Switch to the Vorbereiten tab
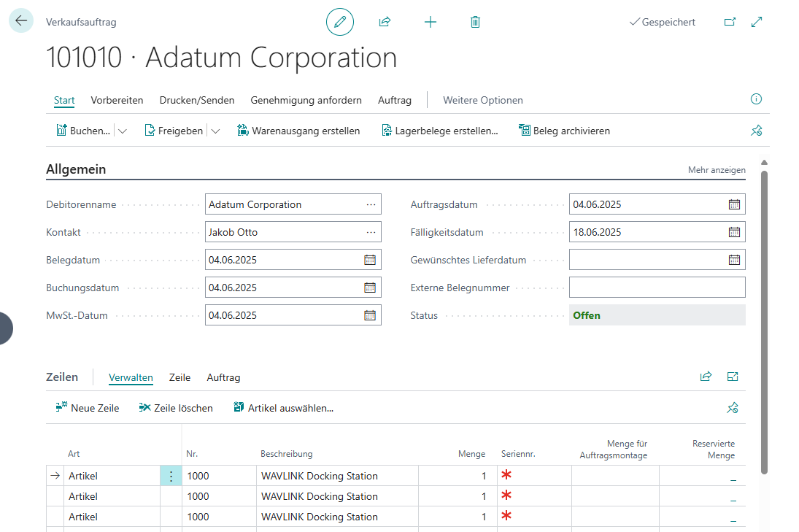799x532 pixels. pos(117,100)
